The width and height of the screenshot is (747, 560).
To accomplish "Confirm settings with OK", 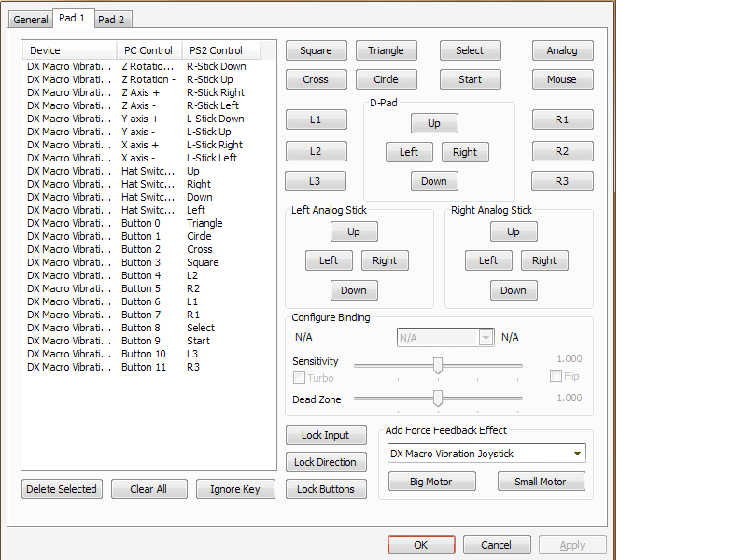I will [x=421, y=545].
